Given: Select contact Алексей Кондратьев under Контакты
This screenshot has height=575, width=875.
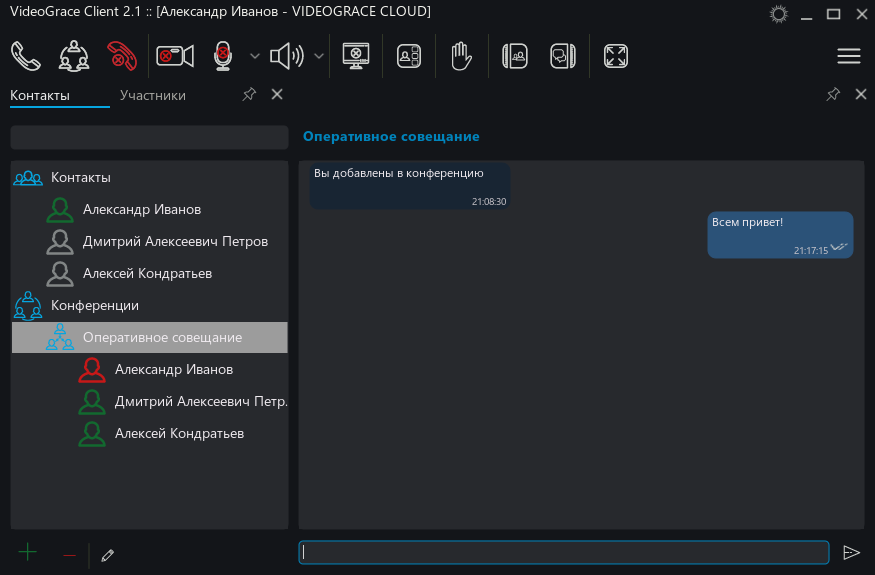Looking at the screenshot, I should coord(150,274).
